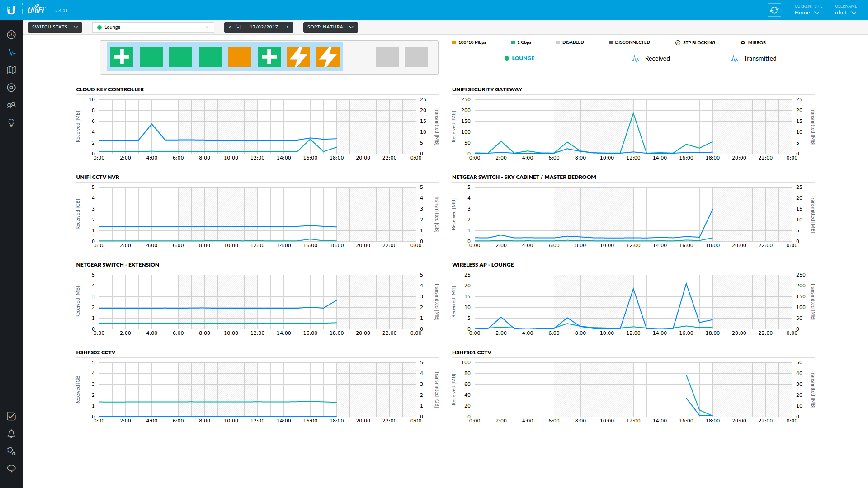Image resolution: width=868 pixels, height=488 pixels.
Task: Click the 16:00 peak in Wireless AP chart
Action: [686, 283]
